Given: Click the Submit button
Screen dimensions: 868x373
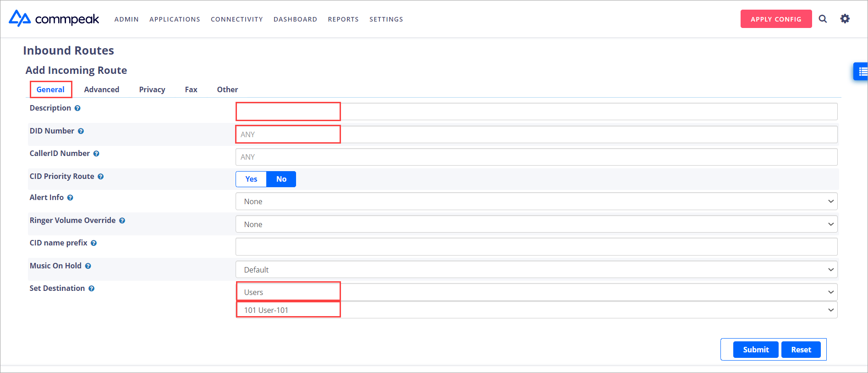Looking at the screenshot, I should coord(756,350).
